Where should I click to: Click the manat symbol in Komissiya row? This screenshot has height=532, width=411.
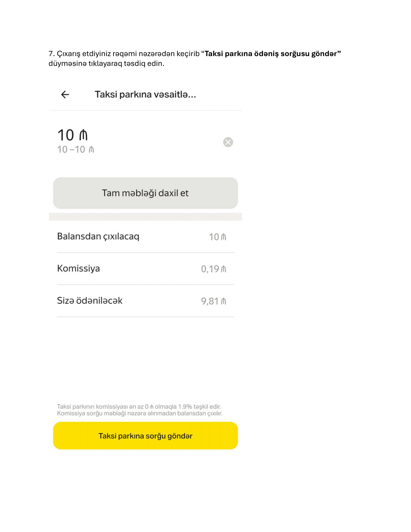click(x=224, y=269)
